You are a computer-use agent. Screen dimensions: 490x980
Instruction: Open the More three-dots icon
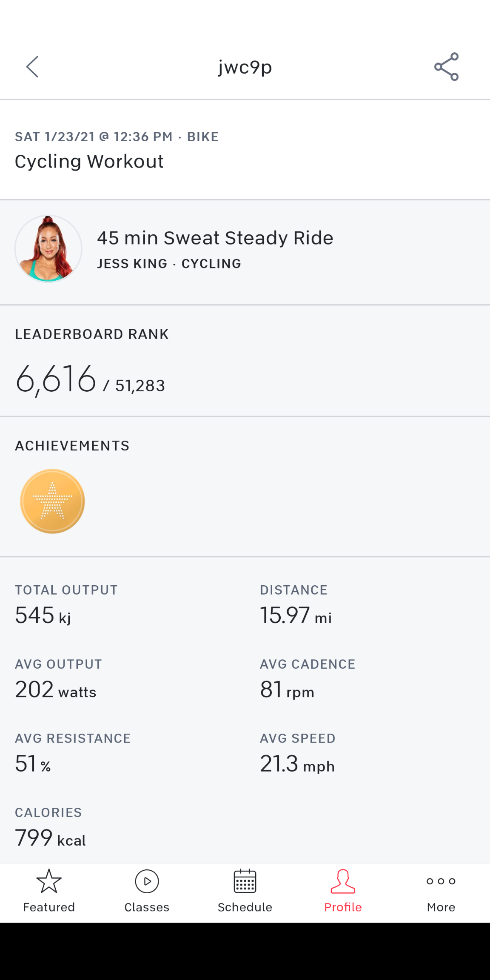pyautogui.click(x=441, y=881)
